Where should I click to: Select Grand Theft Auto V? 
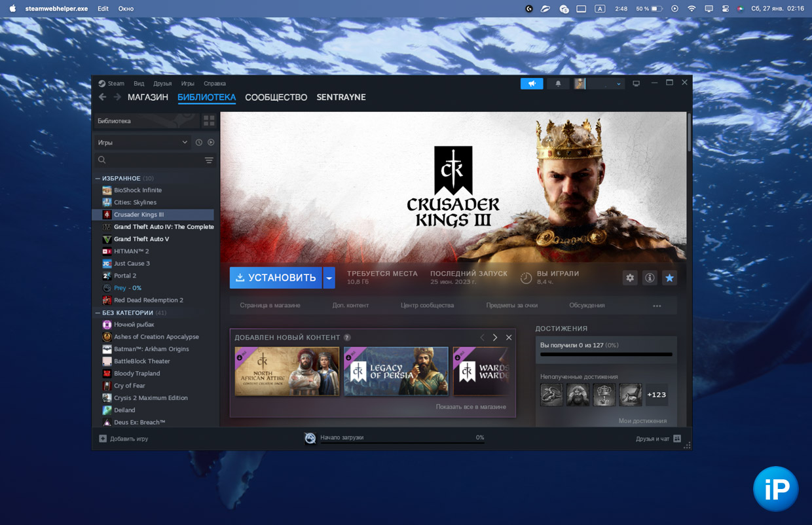[154, 239]
